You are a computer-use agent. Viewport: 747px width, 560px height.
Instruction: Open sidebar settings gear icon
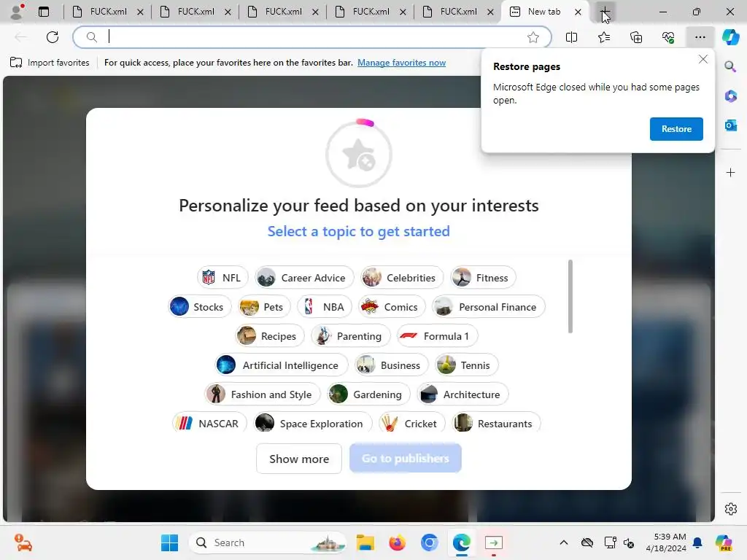coord(730,509)
